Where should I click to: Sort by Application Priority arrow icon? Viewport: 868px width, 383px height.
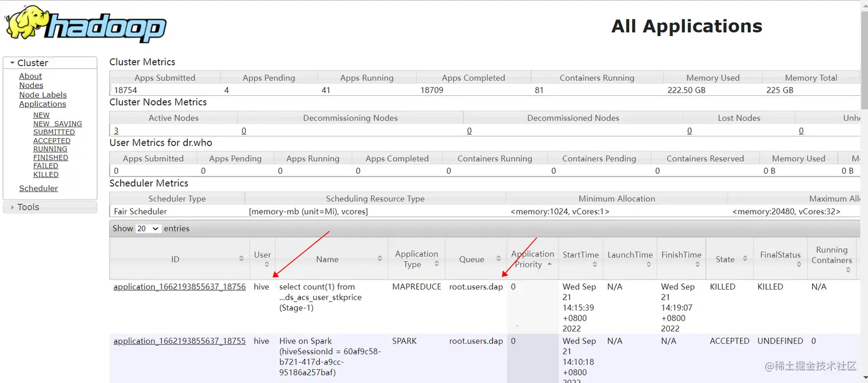(x=549, y=264)
